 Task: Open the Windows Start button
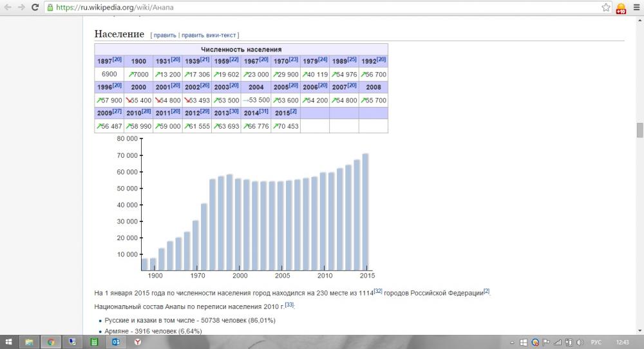coord(8,342)
